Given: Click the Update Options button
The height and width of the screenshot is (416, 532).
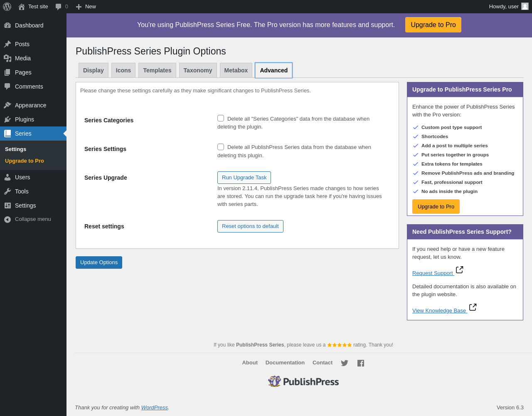Looking at the screenshot, I should (x=99, y=262).
